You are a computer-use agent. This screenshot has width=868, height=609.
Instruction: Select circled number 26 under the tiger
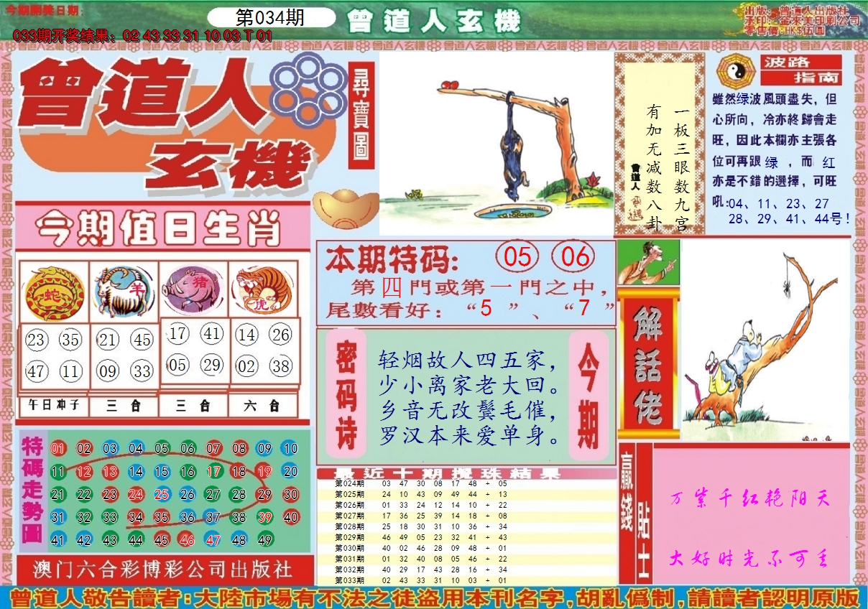tap(281, 334)
